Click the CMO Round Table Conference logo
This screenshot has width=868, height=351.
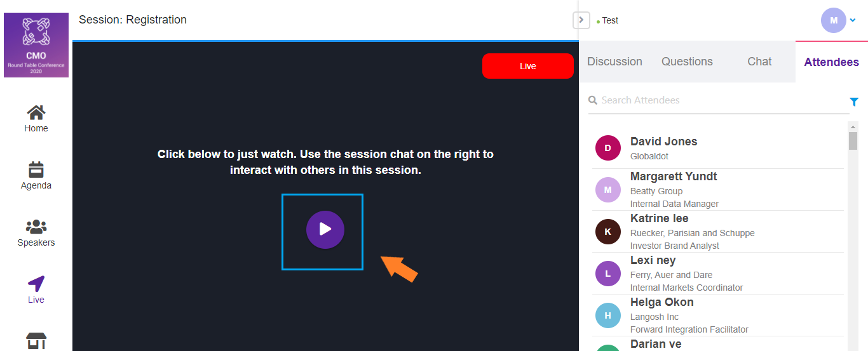pos(36,45)
